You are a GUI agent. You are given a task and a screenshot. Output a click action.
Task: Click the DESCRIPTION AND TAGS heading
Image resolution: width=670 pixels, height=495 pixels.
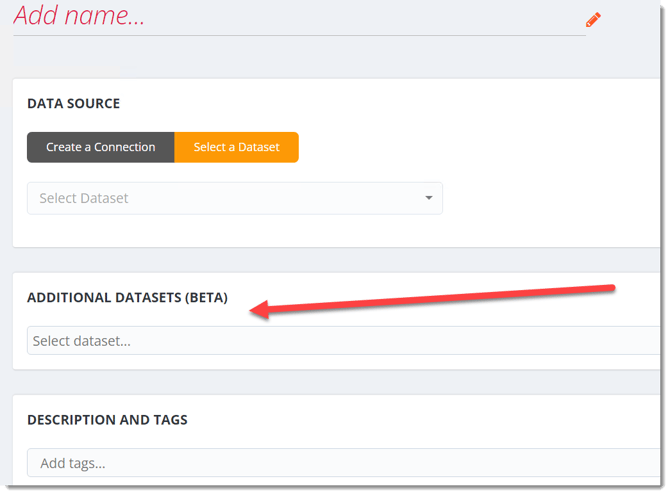click(x=107, y=420)
